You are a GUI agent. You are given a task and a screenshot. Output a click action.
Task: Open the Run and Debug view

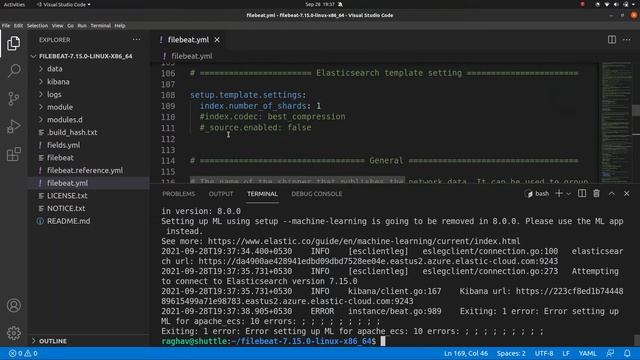13,127
